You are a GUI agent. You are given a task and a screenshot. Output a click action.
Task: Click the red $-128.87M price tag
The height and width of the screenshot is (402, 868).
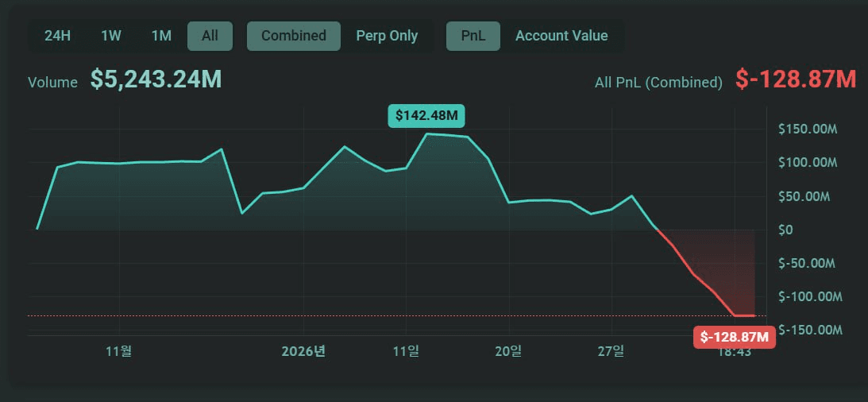pos(735,337)
